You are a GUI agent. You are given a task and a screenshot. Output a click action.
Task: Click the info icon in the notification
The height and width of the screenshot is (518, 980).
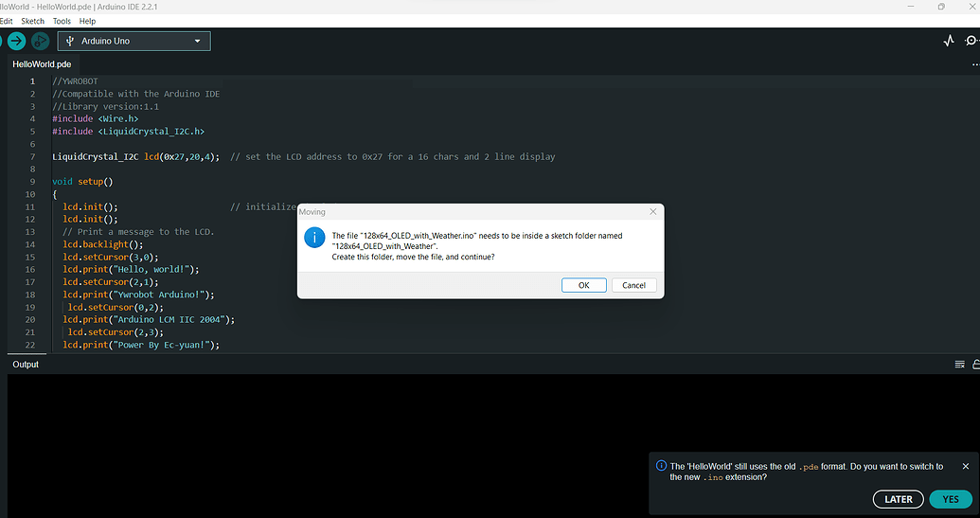pos(661,466)
